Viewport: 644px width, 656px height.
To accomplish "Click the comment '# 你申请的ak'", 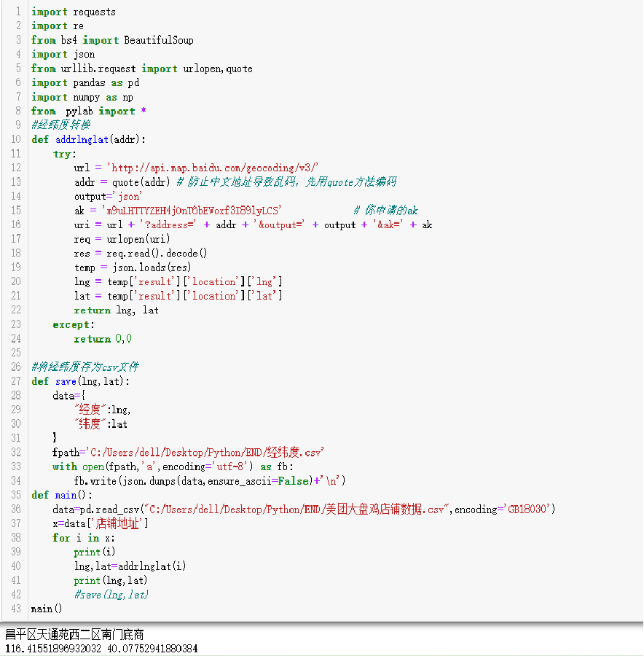I will 385,211.
